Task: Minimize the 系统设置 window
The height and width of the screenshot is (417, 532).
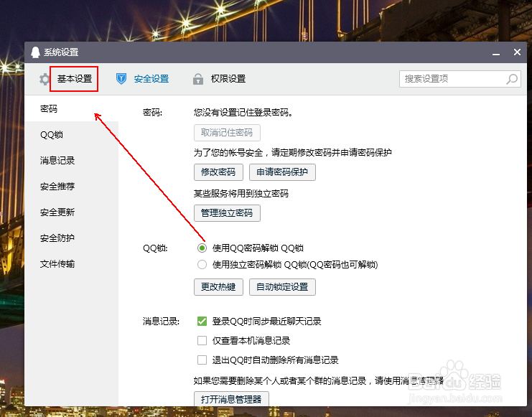Action: (496, 54)
